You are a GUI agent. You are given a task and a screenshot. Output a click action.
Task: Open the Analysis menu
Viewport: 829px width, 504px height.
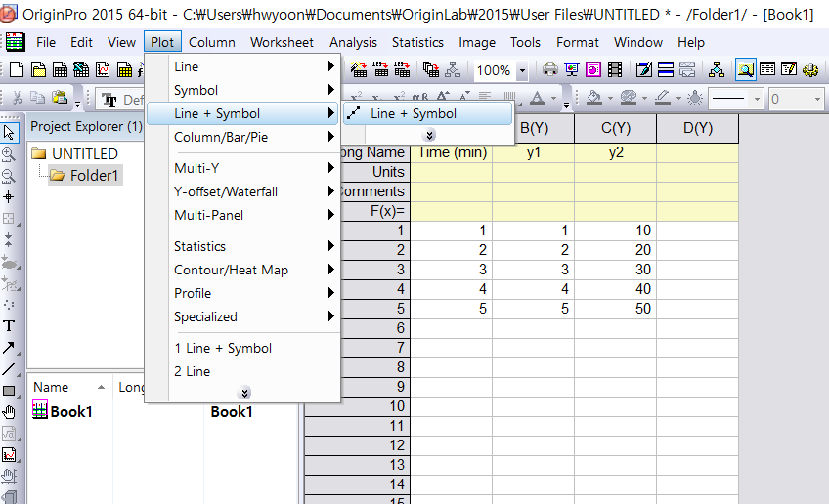point(353,42)
